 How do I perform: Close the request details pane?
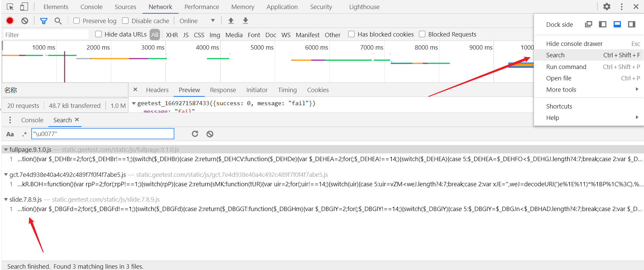point(135,89)
